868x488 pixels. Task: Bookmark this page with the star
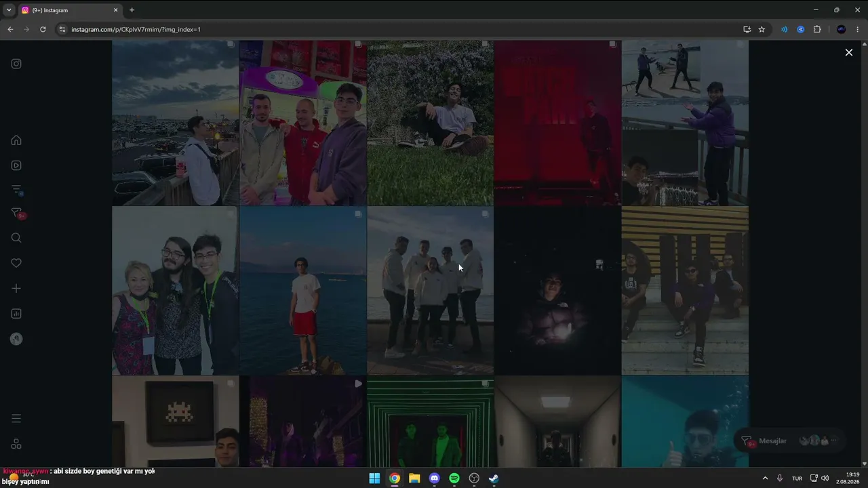[762, 29]
